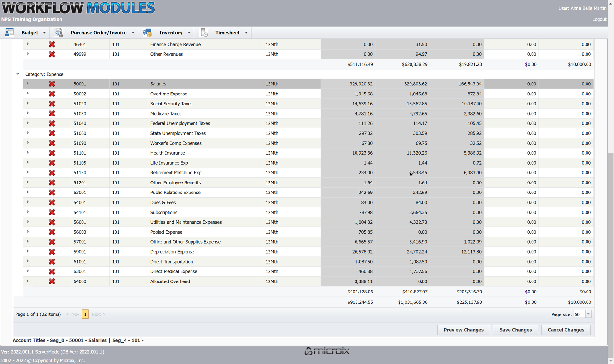Expand the Subscriptions row details
The width and height of the screenshot is (614, 364).
pyautogui.click(x=28, y=212)
